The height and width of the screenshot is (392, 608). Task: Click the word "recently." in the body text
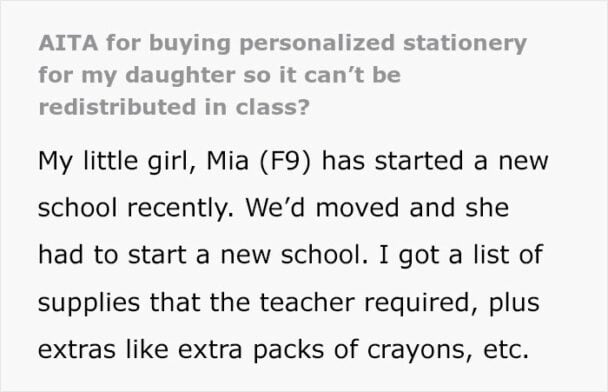coord(181,209)
